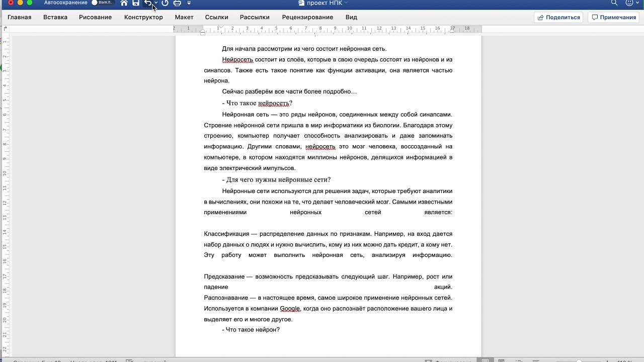Open the undo history dropdown arrow
Screen dimensions: 644x362
coord(155,3)
